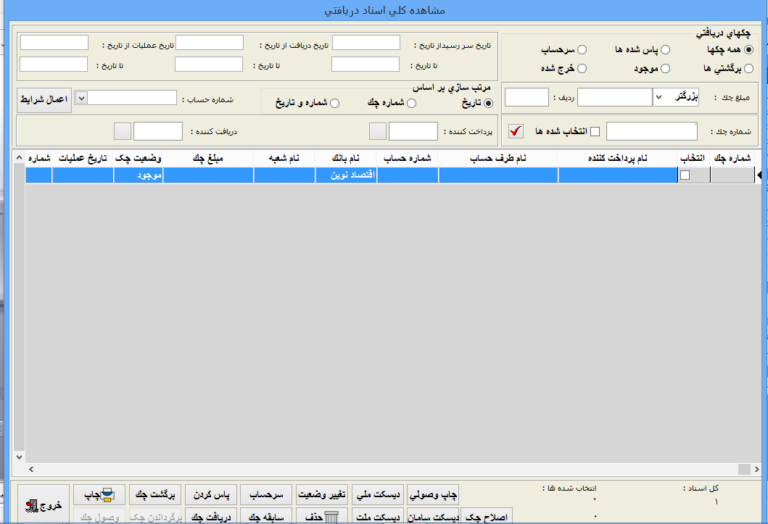Click the چاپ print button with printer icon
768x524 pixels.
[99, 495]
